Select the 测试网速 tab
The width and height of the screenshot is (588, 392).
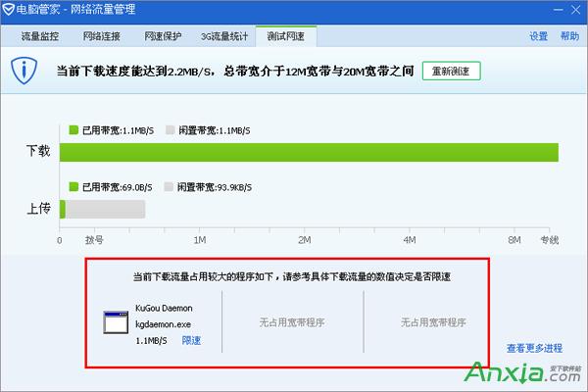click(285, 36)
